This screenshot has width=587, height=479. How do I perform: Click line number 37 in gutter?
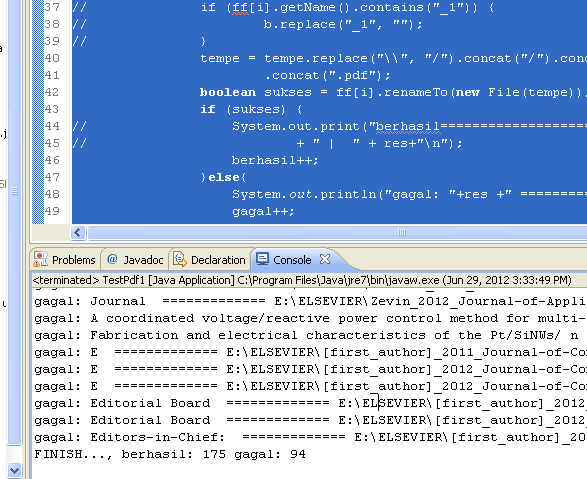(52, 7)
